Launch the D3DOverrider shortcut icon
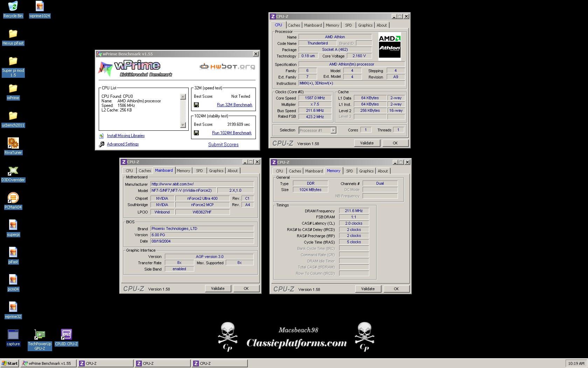 click(x=13, y=171)
